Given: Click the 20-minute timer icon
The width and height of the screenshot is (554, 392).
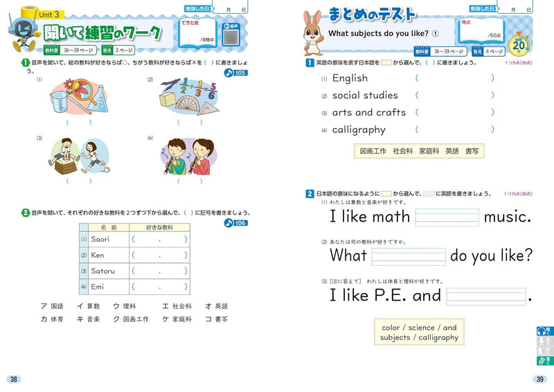Looking at the screenshot, I should click(x=519, y=45).
